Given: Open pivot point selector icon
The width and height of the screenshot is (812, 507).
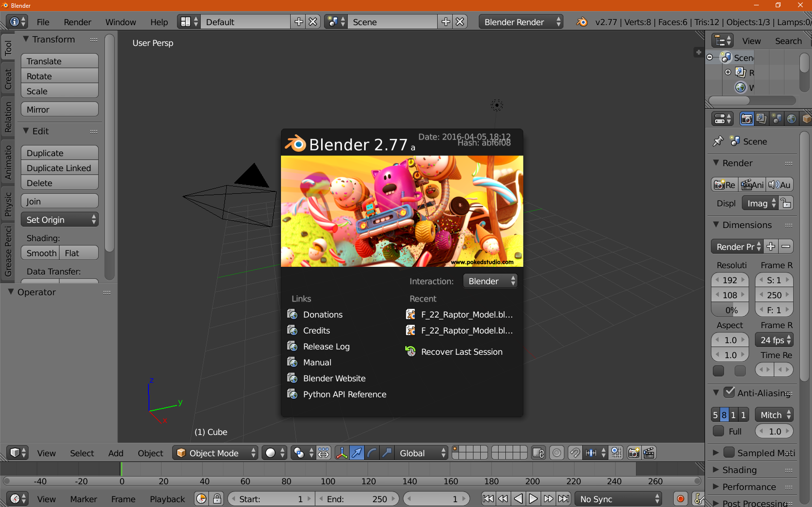Looking at the screenshot, I should (303, 453).
